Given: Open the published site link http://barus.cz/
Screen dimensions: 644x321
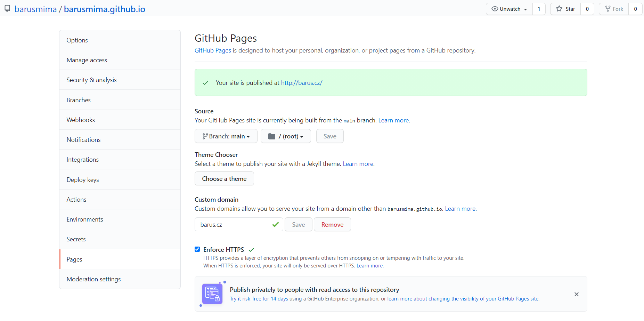Looking at the screenshot, I should point(301,83).
